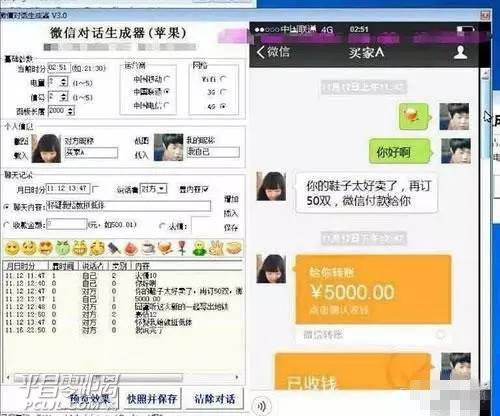Select the 收款金额 radio option
Viewport: 500px width, 416px height.
pyautogui.click(x=6, y=225)
